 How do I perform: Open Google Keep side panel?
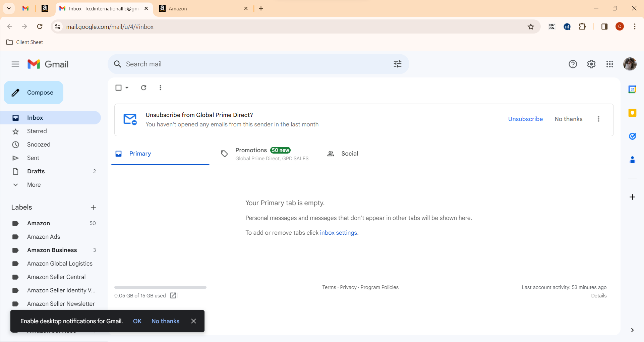click(632, 113)
